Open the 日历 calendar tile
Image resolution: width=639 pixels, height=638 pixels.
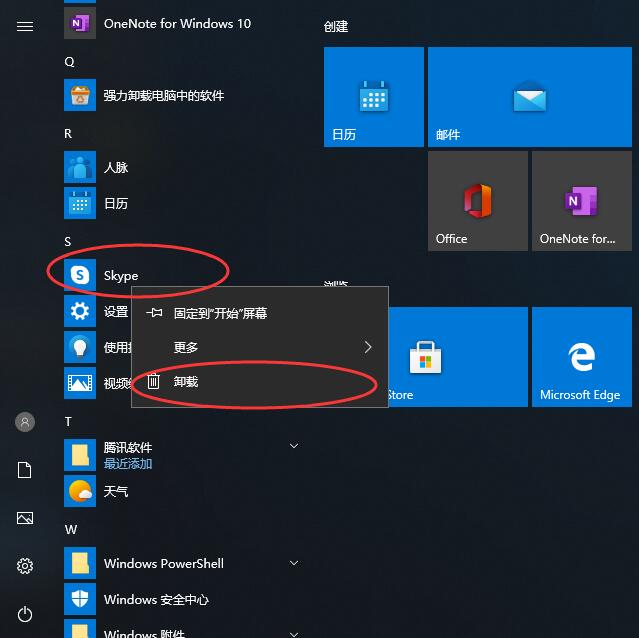(374, 97)
